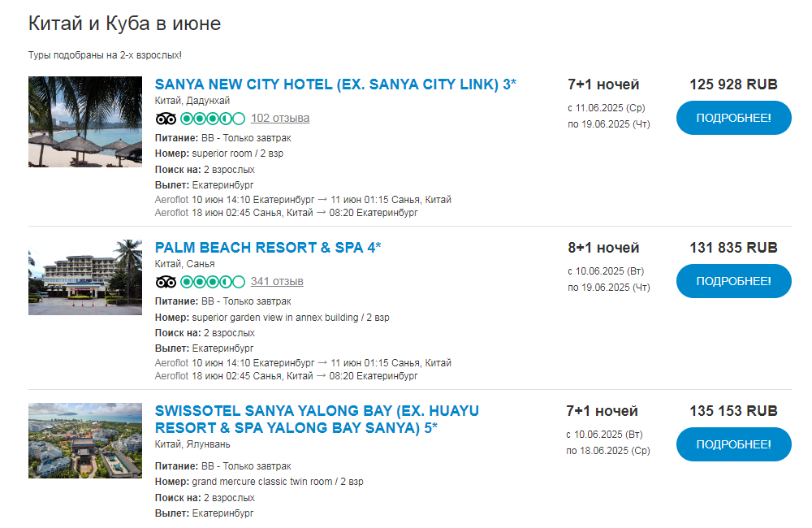Screen dimensions: 812x528
Task: Click Aeroflot outbound flight line of first tour
Action: coord(303,200)
